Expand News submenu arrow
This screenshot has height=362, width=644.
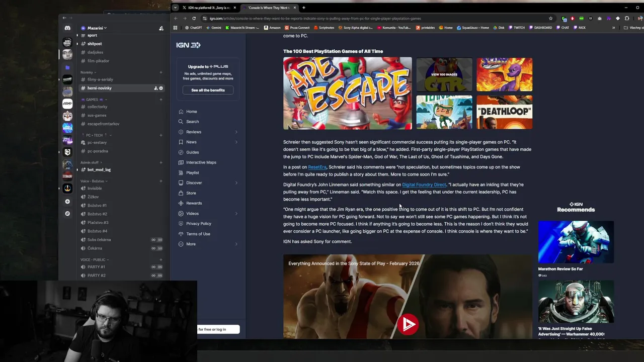236,142
